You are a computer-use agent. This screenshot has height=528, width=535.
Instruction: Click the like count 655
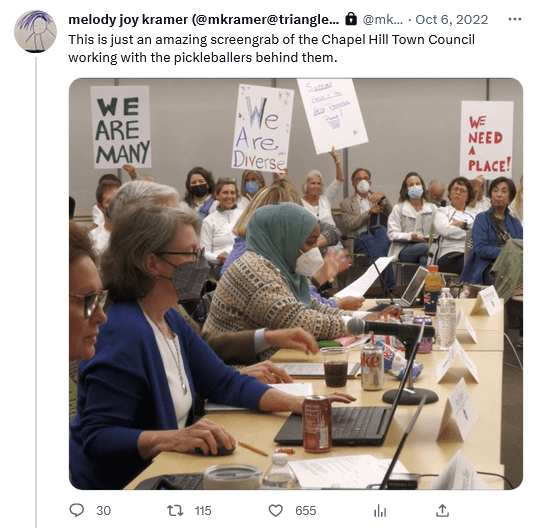point(306,511)
